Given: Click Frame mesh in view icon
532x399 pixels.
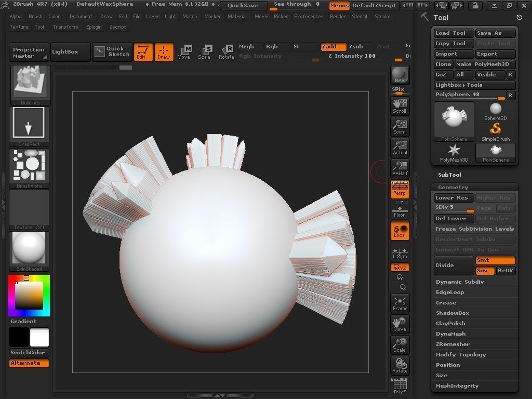Looking at the screenshot, I should [x=400, y=303].
